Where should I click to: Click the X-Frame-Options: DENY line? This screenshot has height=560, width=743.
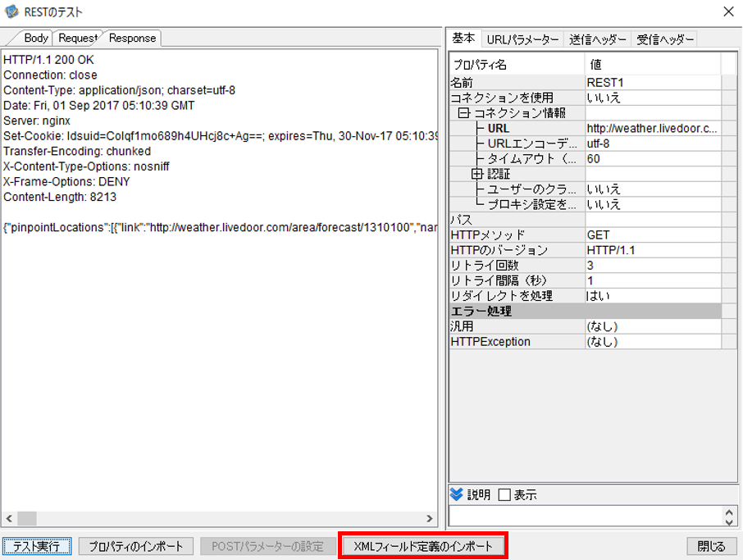(66, 181)
